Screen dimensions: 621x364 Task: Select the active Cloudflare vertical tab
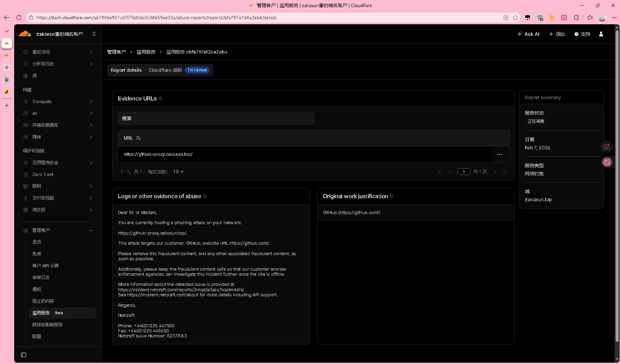point(7,43)
